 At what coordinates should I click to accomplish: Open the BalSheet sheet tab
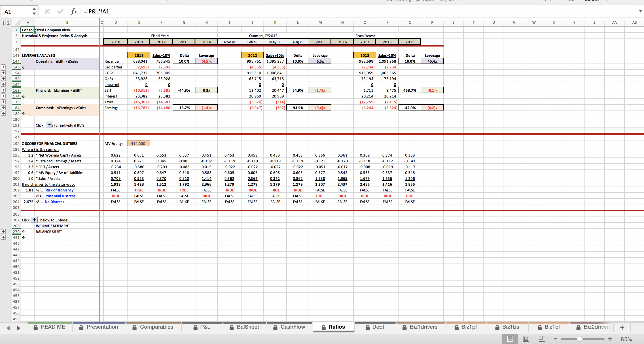[x=244, y=327]
